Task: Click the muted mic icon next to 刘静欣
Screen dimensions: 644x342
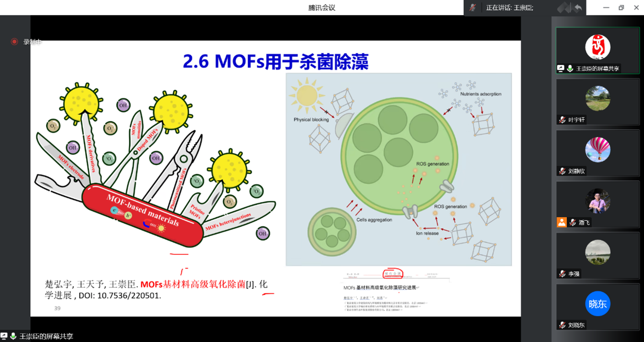Action: click(x=562, y=171)
